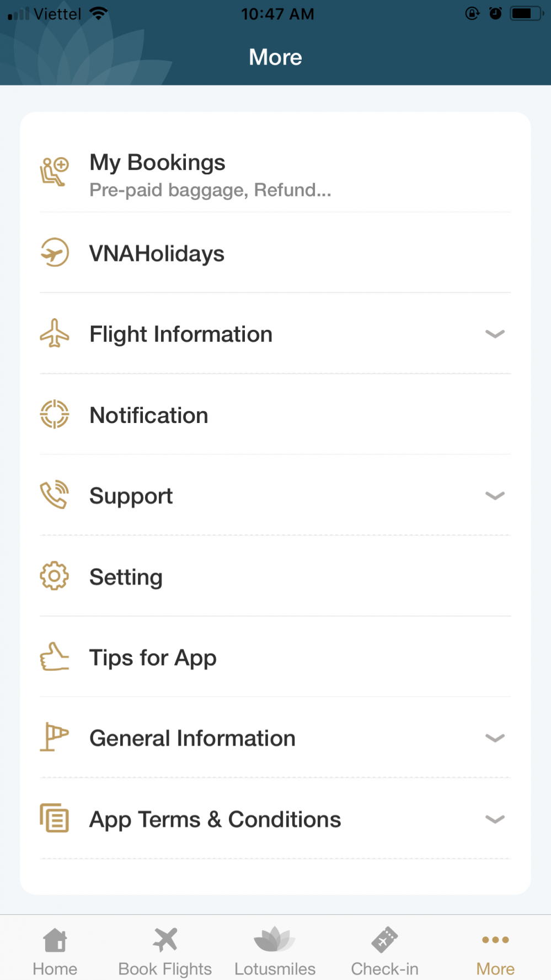The width and height of the screenshot is (551, 980).
Task: Open the Check-in tab
Action: pos(384,951)
